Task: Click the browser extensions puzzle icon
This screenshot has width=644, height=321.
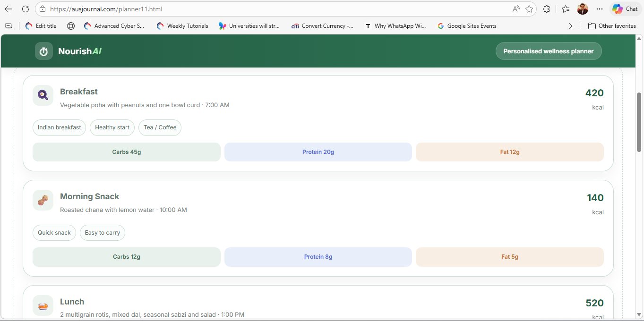Action: pos(546,8)
